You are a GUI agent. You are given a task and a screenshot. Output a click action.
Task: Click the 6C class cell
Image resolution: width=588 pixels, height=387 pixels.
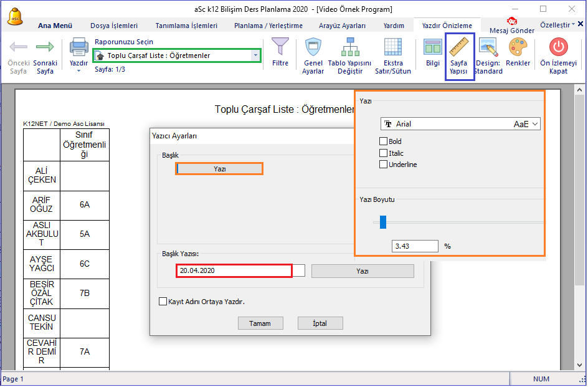85,264
